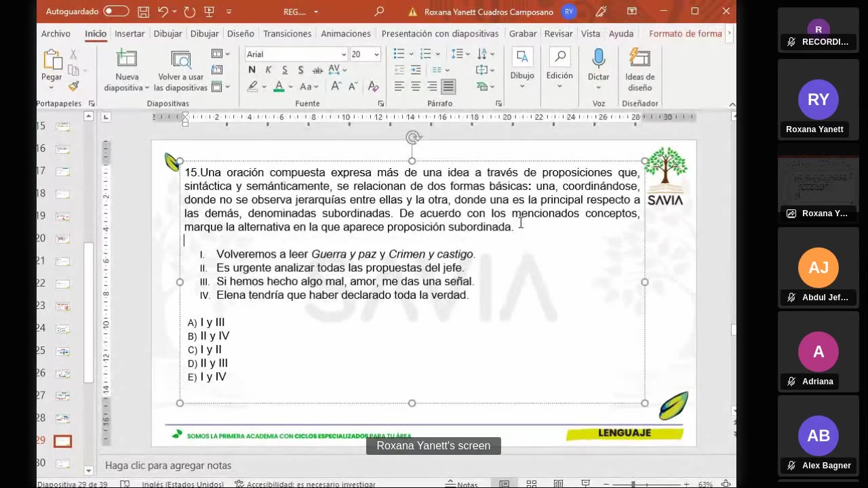Click Nueva diapositiva button
The width and height of the screenshot is (868, 488).
(x=127, y=70)
